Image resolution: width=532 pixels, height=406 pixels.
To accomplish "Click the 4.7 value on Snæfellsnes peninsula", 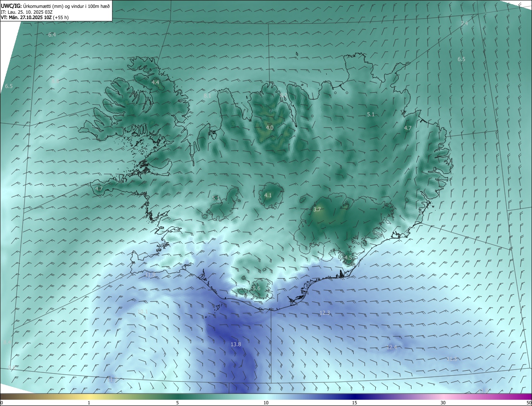I will [99, 188].
